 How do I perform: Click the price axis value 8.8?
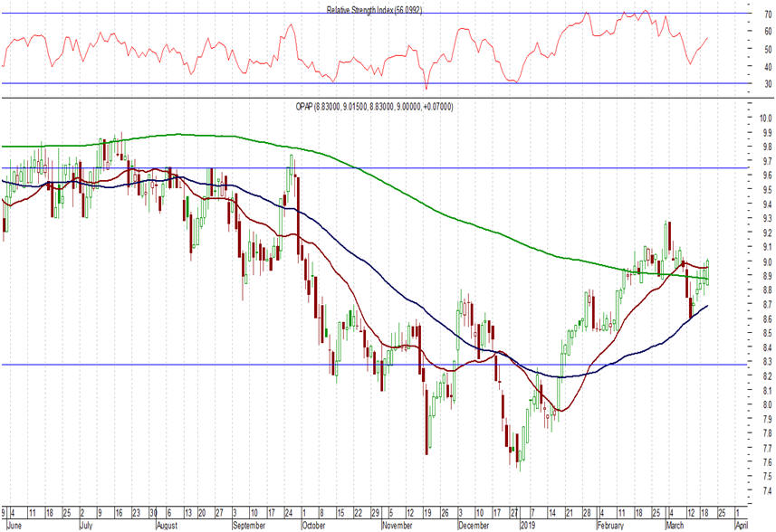[x=767, y=290]
